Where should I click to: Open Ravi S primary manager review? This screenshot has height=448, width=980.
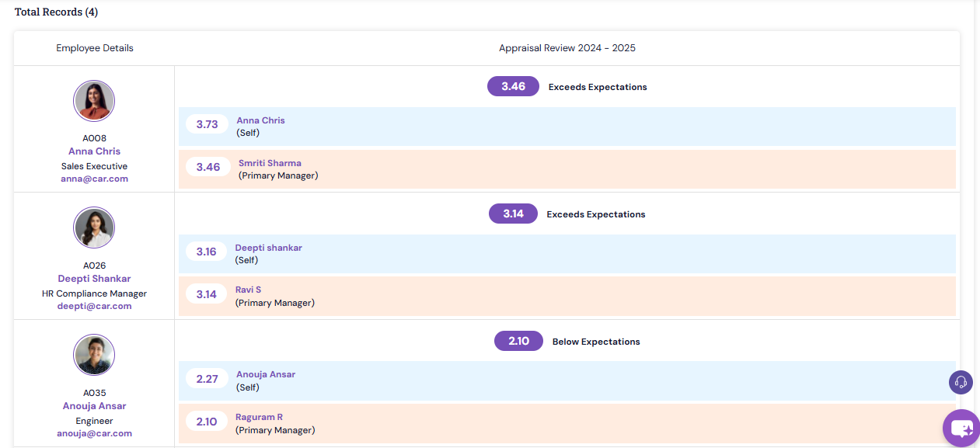248,290
